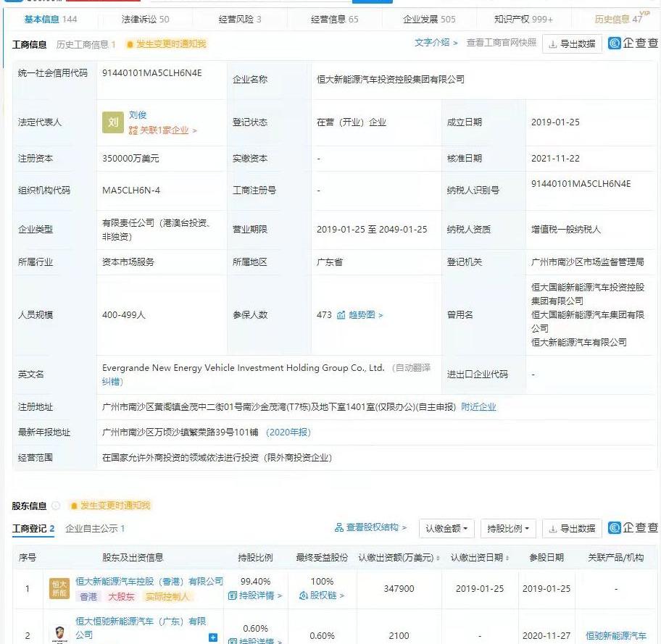Image resolution: width=661 pixels, height=644 pixels.
Task: Click the 大股东 tag
Action: tap(121, 596)
